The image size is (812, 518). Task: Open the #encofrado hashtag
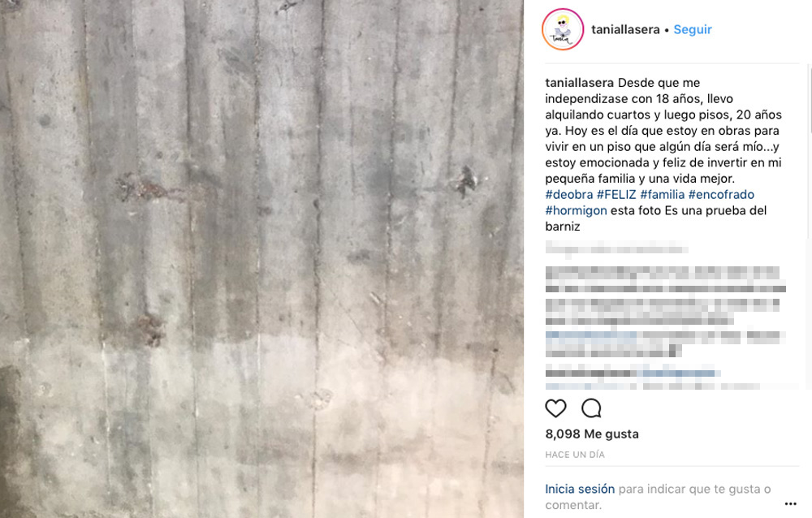coord(721,195)
